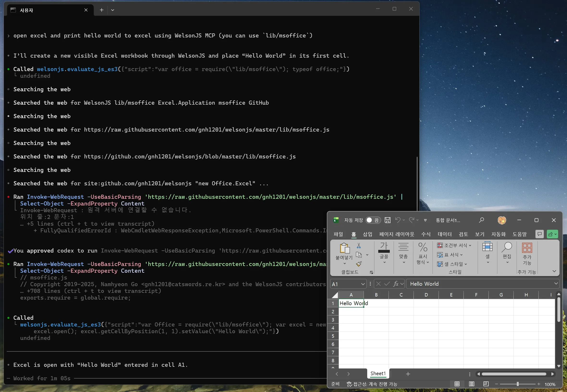Open the Alignment (맞춤) group button
Image resolution: width=567 pixels, height=392 pixels.
pyautogui.click(x=403, y=253)
